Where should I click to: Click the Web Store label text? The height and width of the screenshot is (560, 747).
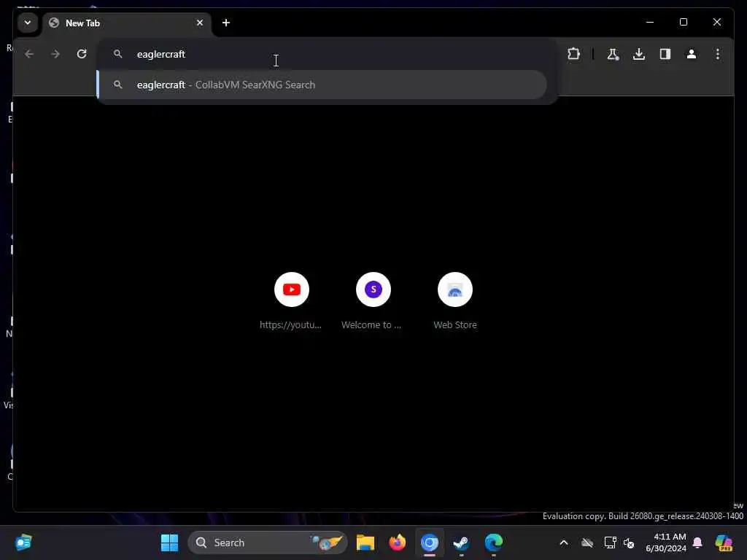(455, 324)
